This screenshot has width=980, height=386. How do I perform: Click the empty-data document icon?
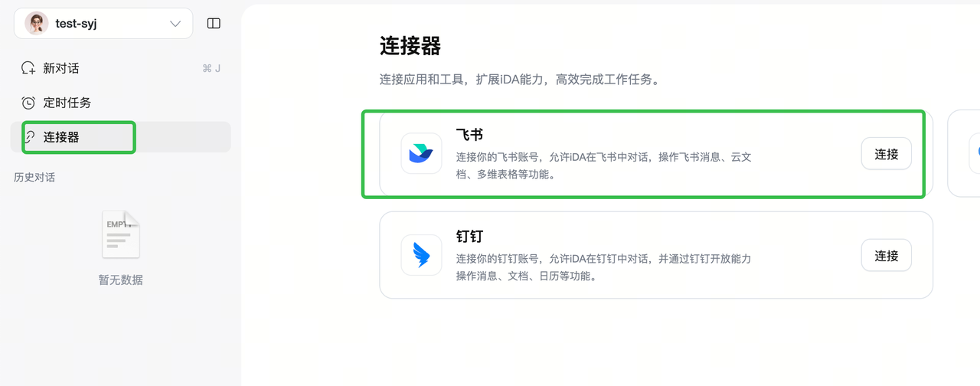click(x=121, y=234)
